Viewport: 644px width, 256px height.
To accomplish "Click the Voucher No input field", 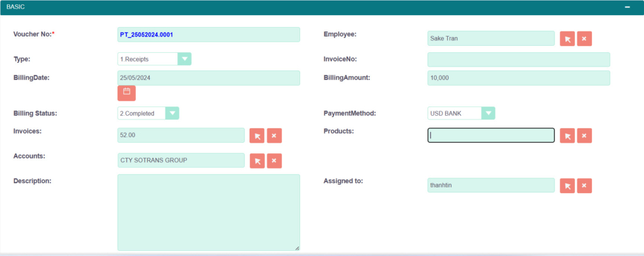I will click(x=208, y=35).
